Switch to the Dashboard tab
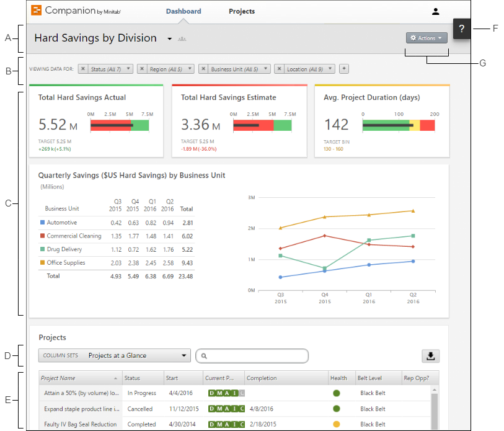This screenshot has width=504, height=431. click(x=183, y=11)
